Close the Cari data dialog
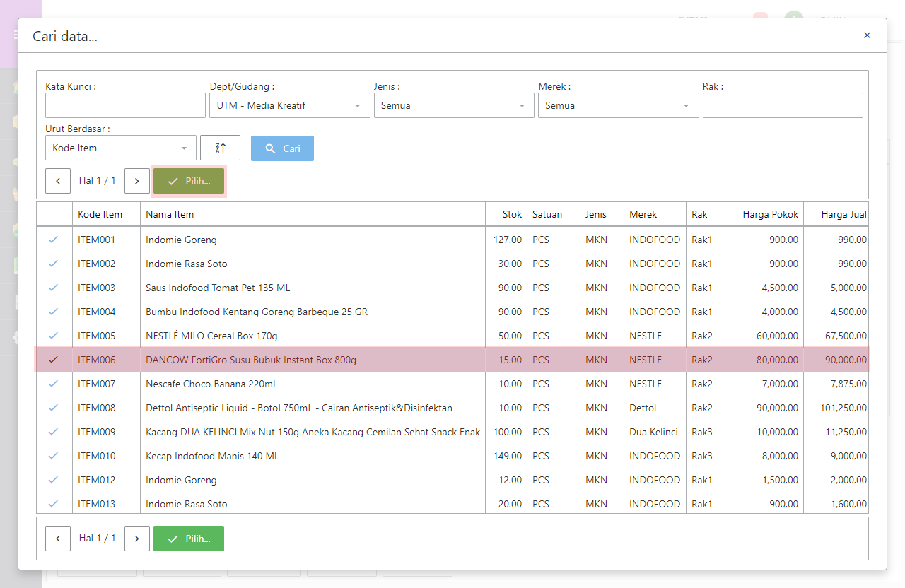 tap(867, 35)
